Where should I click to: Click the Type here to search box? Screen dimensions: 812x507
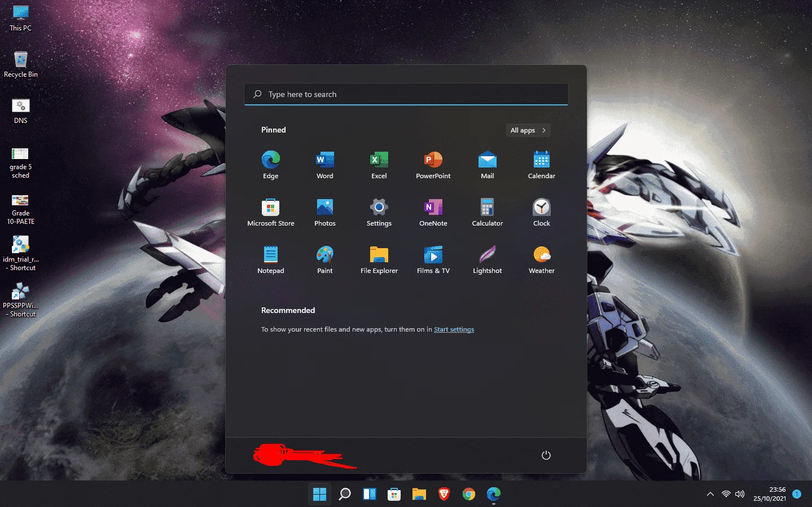(406, 94)
